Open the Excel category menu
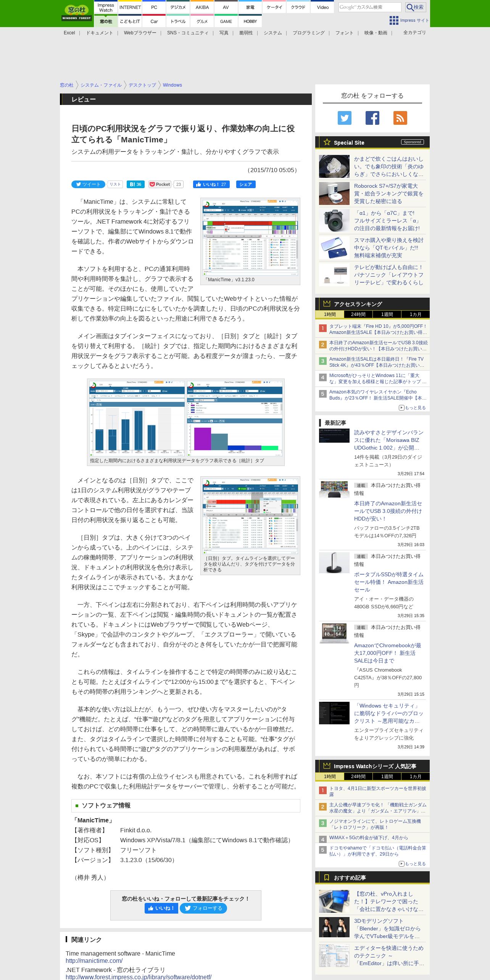 point(69,33)
